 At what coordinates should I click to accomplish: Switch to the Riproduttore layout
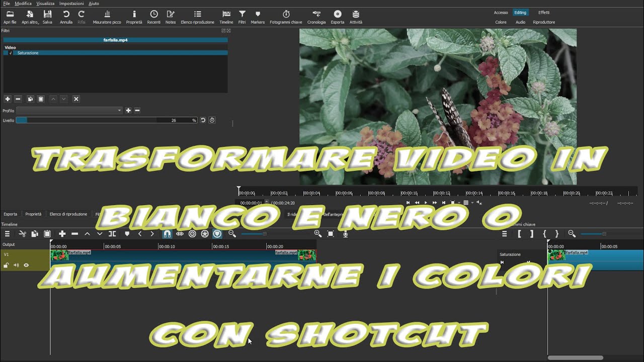(544, 22)
